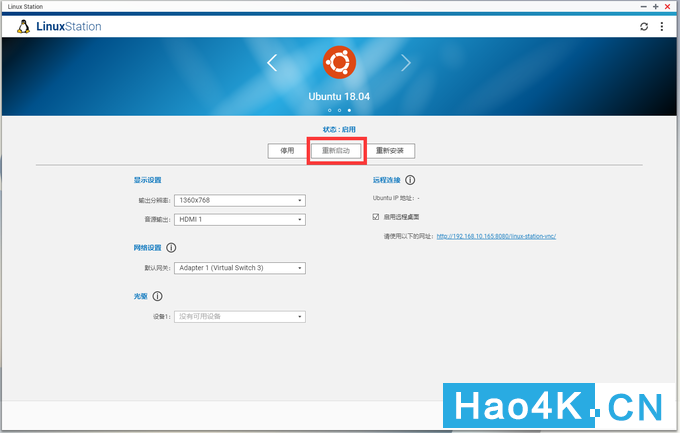The image size is (680, 433).
Task: Show info icon next to 光驱
Action: (x=157, y=296)
